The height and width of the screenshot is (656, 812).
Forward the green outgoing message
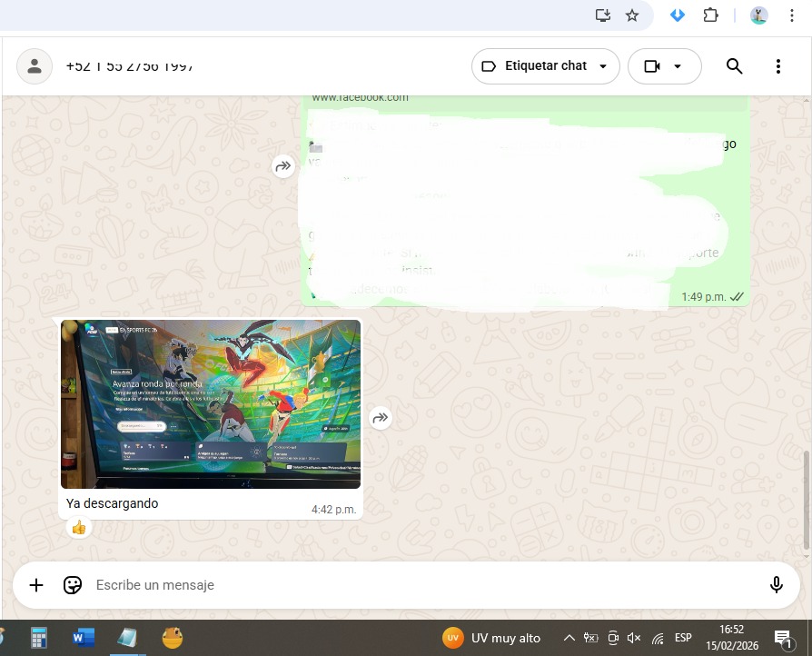283,166
